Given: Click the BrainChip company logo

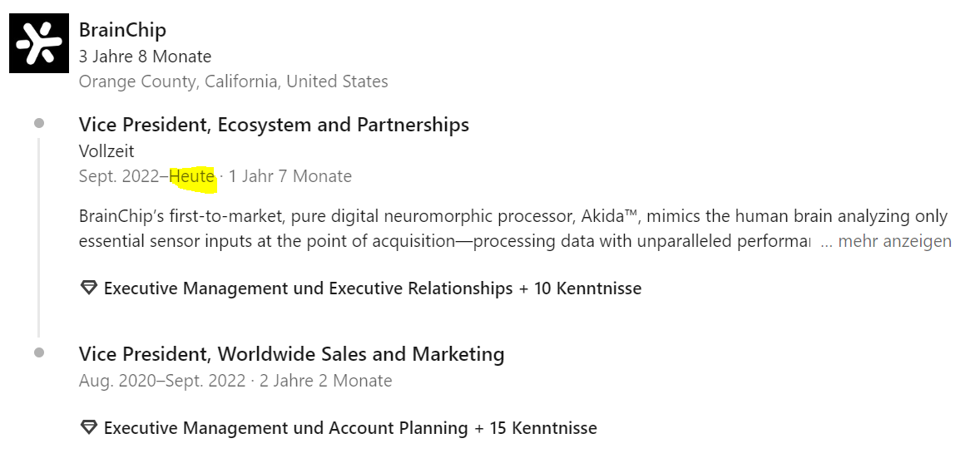Looking at the screenshot, I should 39,43.
